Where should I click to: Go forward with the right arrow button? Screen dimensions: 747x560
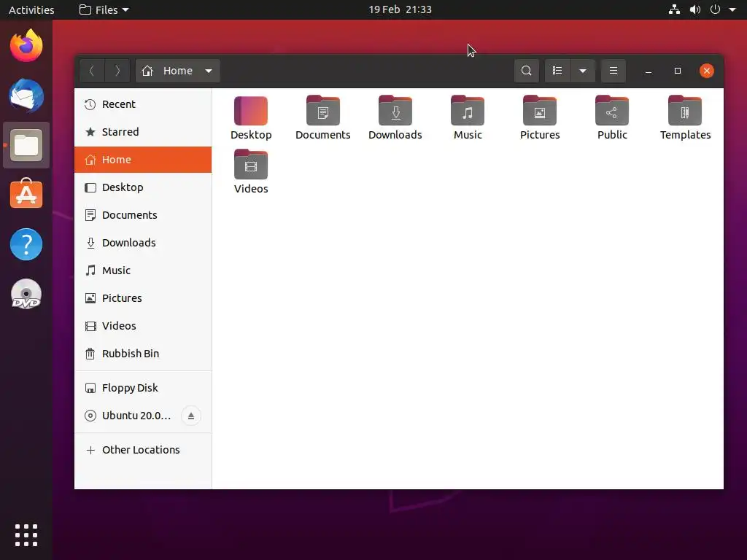tap(117, 71)
